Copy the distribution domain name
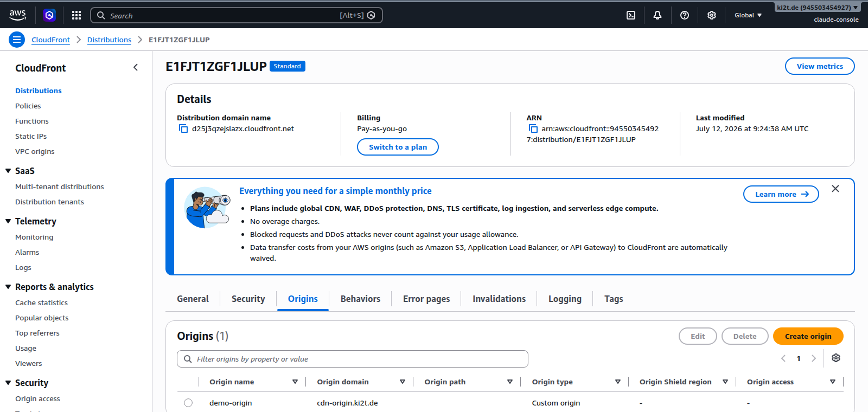868x412 pixels. [x=183, y=128]
